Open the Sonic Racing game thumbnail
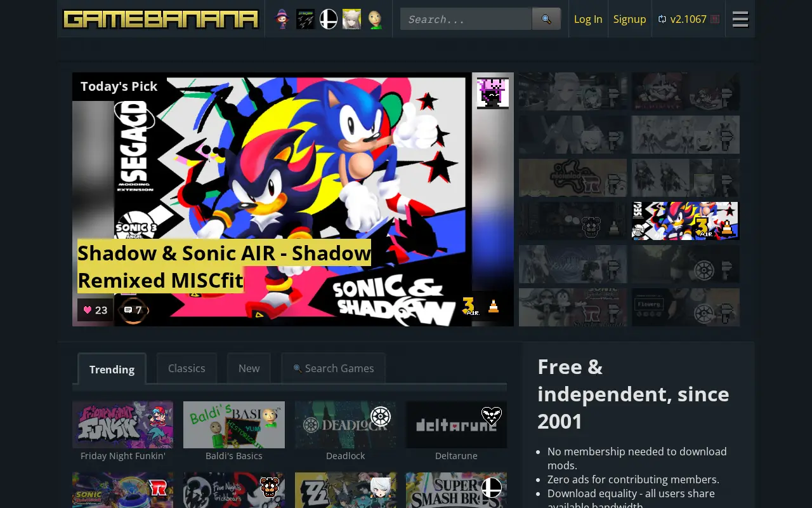Image resolution: width=812 pixels, height=508 pixels. 122,490
